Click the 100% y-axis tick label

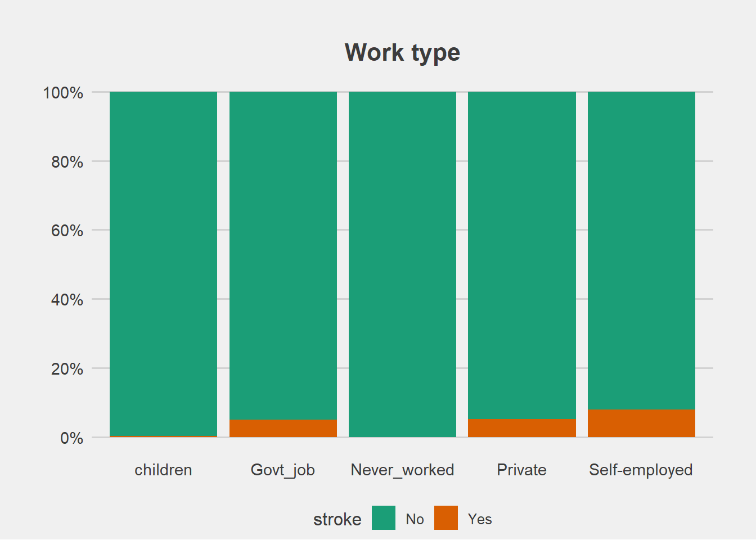(63, 93)
